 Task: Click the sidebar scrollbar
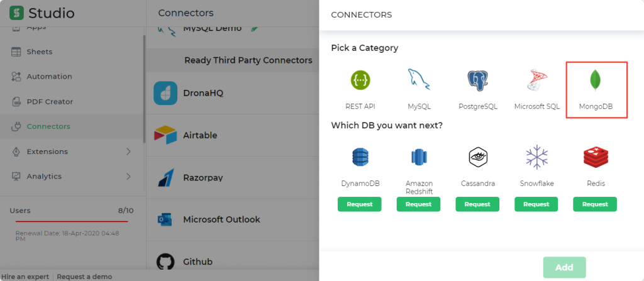pyautogui.click(x=144, y=89)
